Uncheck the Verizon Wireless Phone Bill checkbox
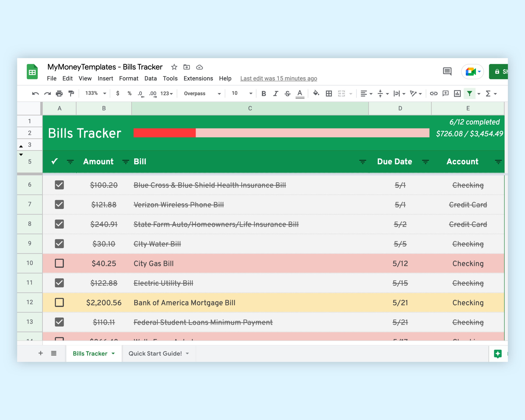The image size is (525, 420). (59, 205)
